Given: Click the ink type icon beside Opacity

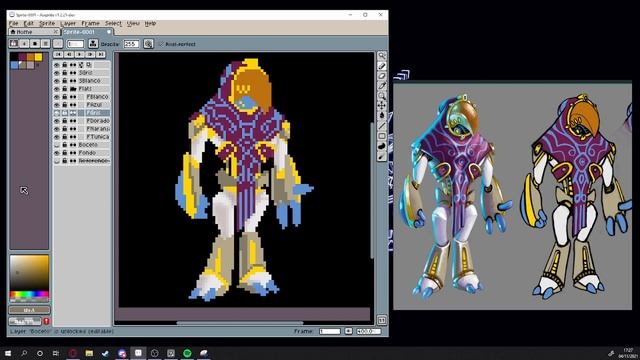Looking at the screenshot, I should [93, 43].
